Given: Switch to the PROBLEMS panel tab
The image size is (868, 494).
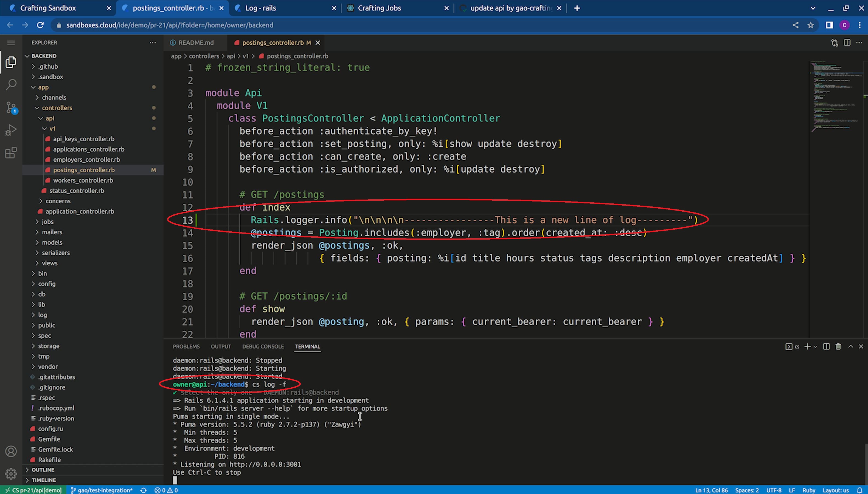Looking at the screenshot, I should (x=186, y=347).
